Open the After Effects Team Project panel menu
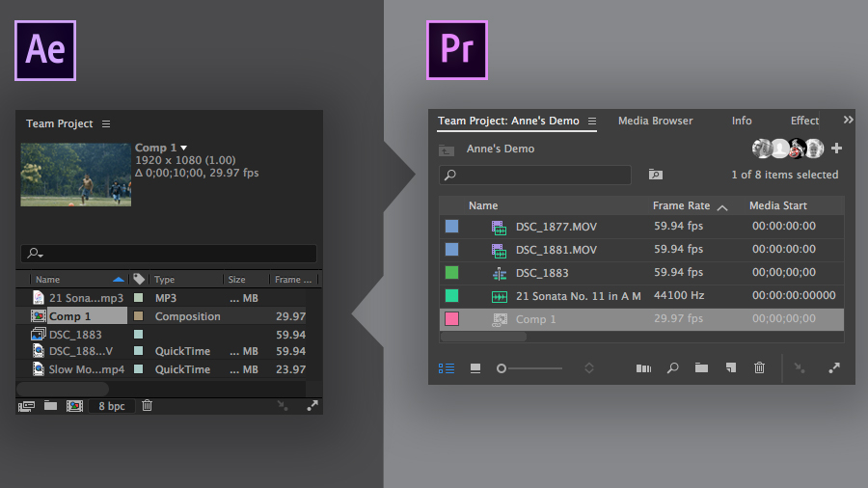 coord(106,124)
